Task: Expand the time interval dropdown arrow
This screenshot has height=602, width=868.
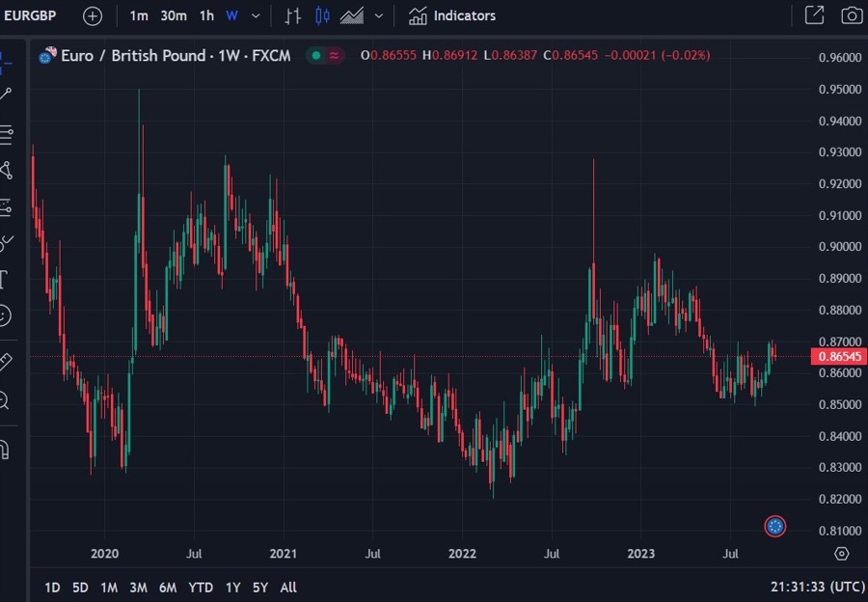Action: pyautogui.click(x=256, y=15)
